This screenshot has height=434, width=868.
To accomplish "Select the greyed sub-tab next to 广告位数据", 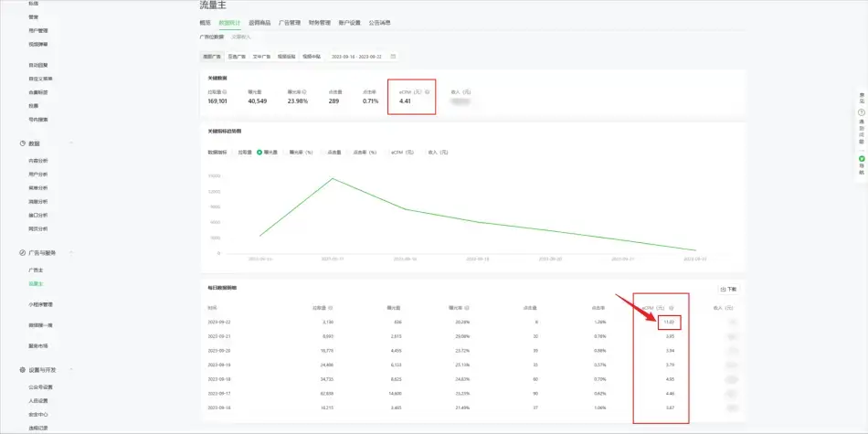I will coord(241,37).
